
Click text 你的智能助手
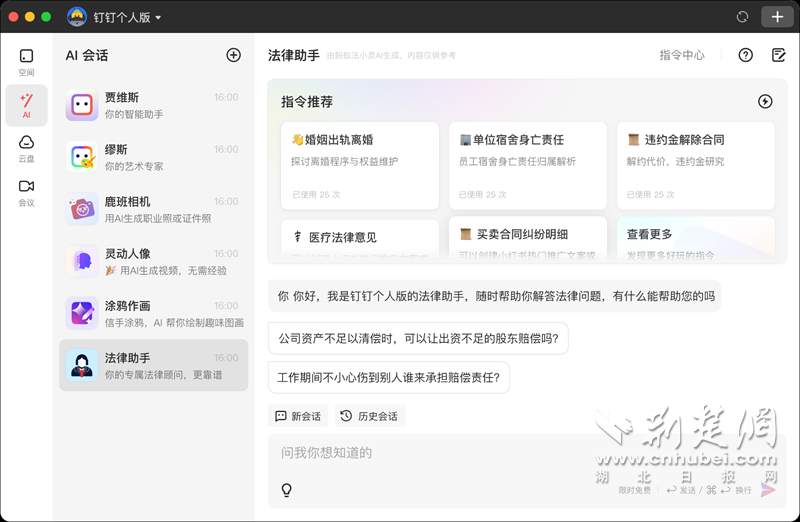click(134, 114)
